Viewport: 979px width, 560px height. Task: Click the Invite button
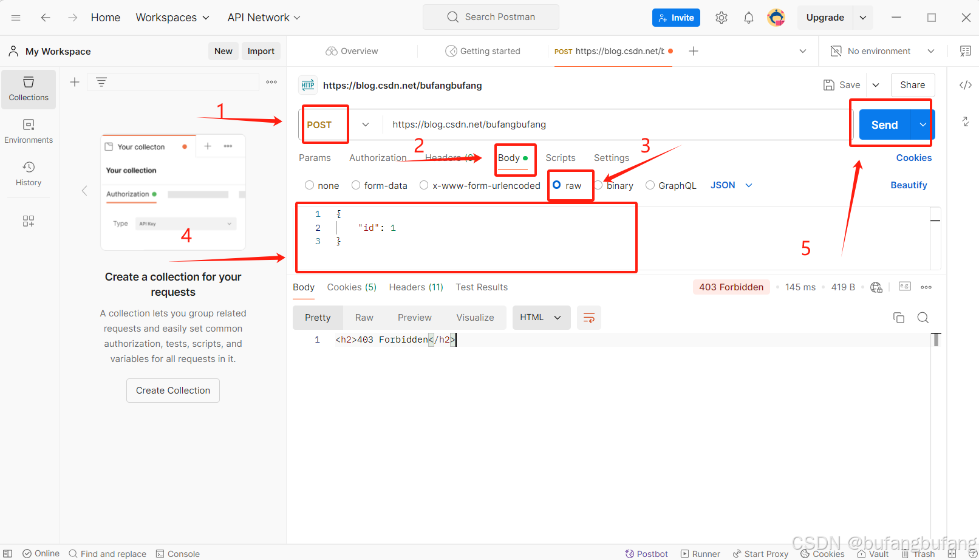click(676, 18)
